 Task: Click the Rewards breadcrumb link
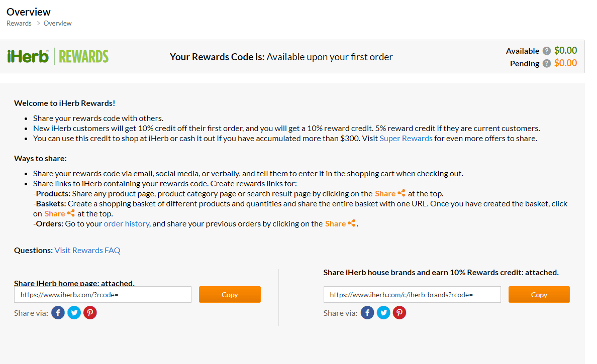click(19, 23)
